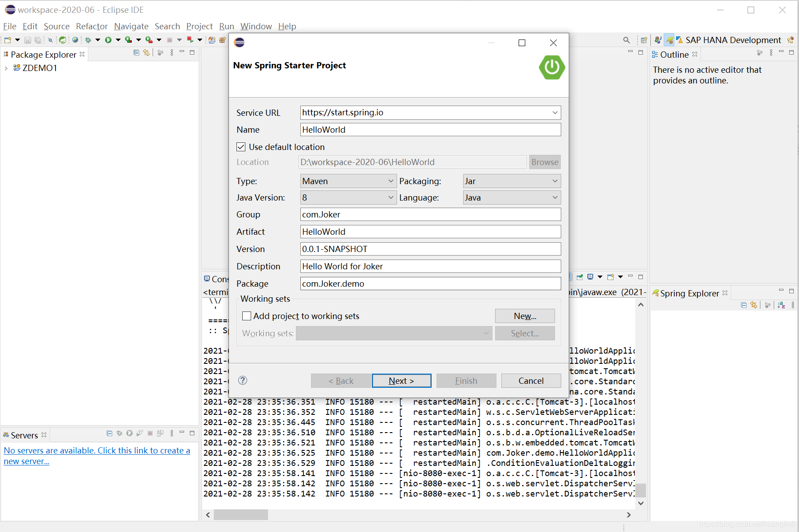Image resolution: width=799 pixels, height=532 pixels.
Task: Open the Web Browser globe icon
Action: coord(75,39)
